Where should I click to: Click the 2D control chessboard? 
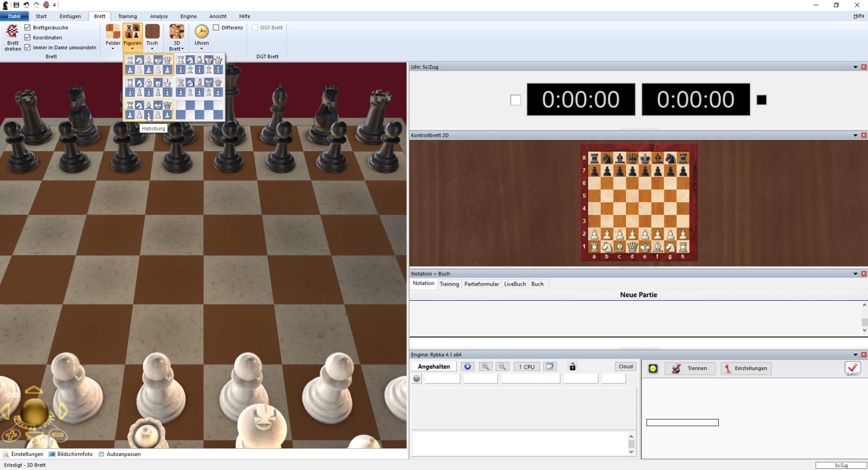pyautogui.click(x=638, y=202)
